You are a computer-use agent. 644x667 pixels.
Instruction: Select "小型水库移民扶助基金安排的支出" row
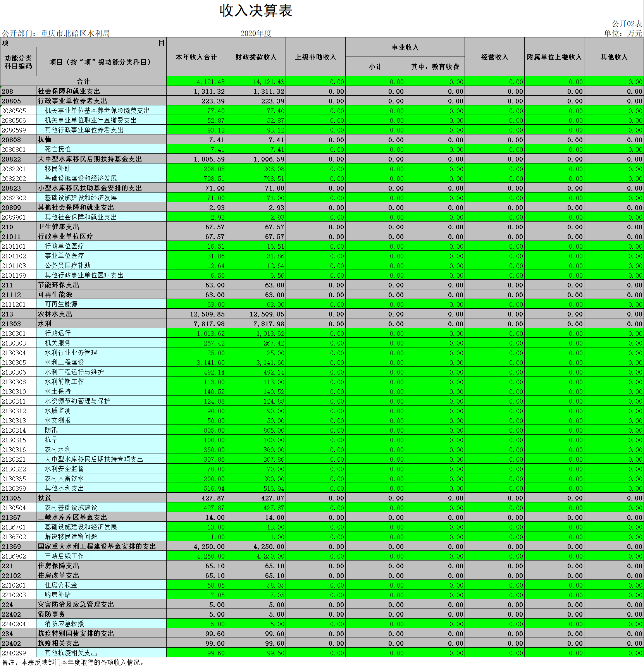tap(90, 188)
